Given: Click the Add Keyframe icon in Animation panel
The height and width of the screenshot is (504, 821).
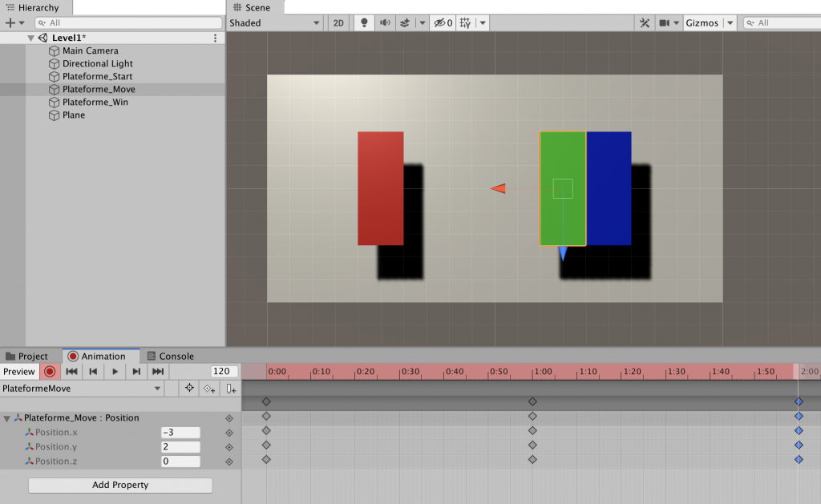Looking at the screenshot, I should pyautogui.click(x=209, y=389).
